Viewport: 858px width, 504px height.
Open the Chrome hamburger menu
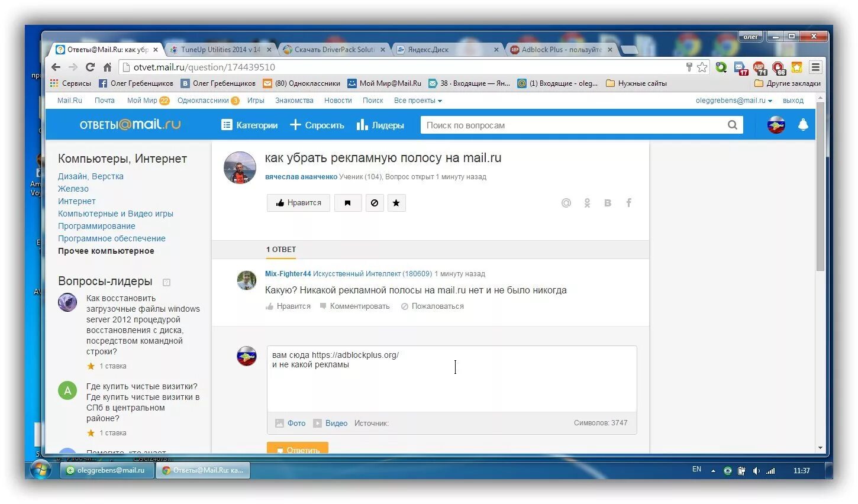point(815,67)
